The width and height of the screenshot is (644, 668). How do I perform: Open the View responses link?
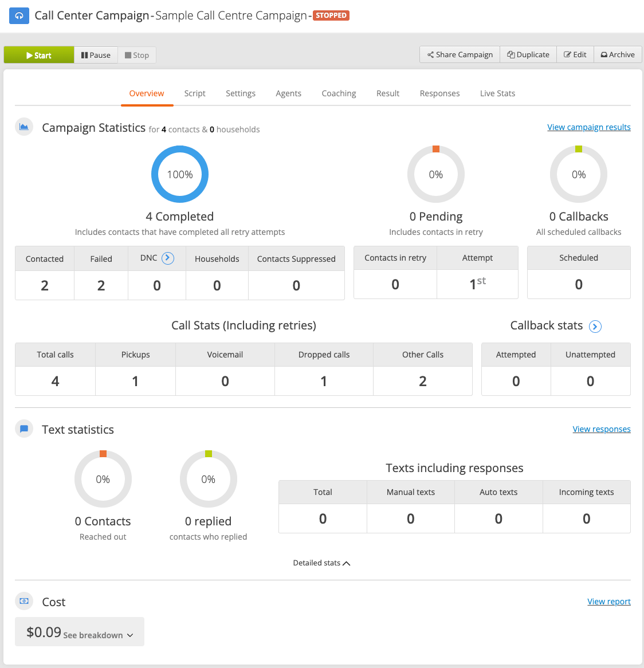click(602, 429)
